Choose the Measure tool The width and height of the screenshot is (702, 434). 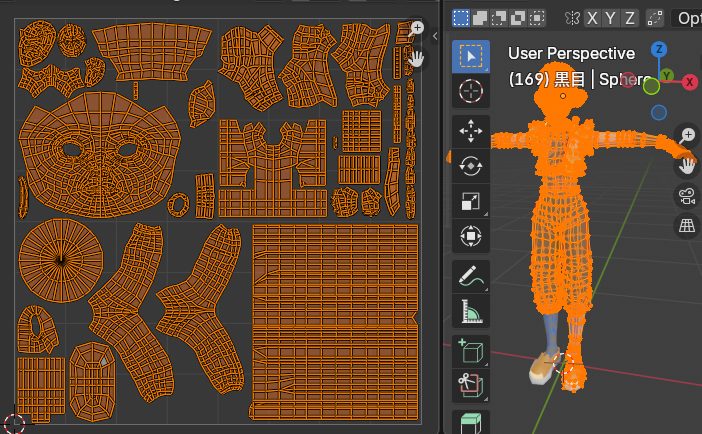click(x=471, y=311)
